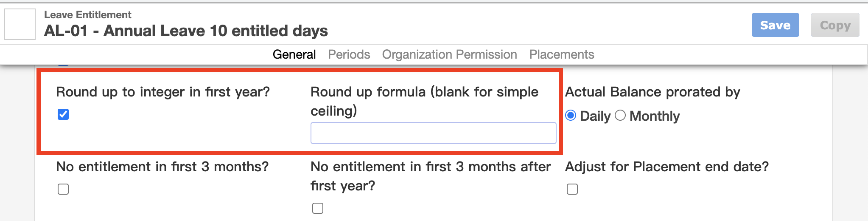Uncheck Round up to integer in first year
The image size is (868, 221).
pyautogui.click(x=63, y=114)
